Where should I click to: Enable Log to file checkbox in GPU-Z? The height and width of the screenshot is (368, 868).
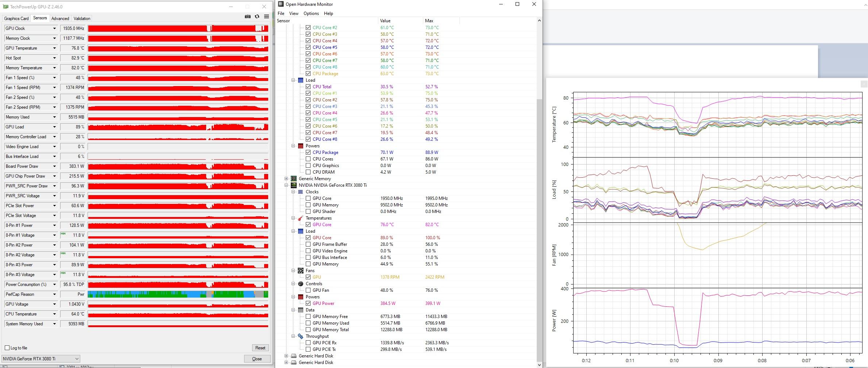pos(7,348)
